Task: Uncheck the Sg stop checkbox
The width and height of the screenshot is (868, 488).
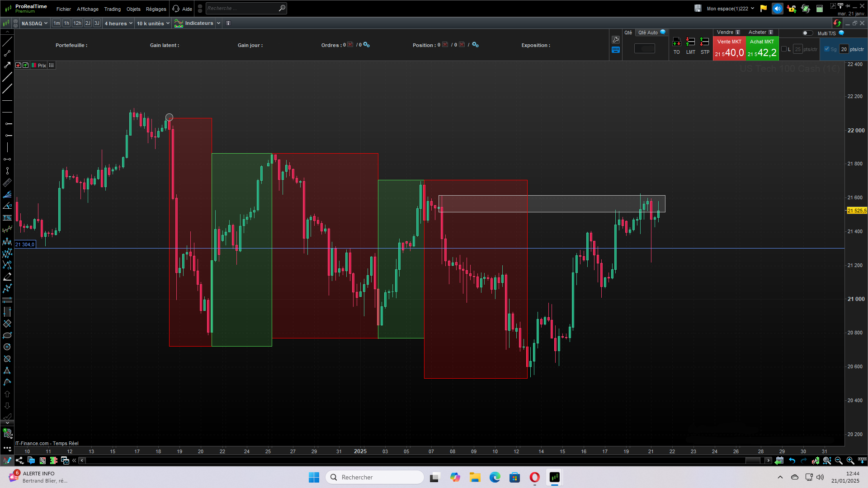Action: (827, 49)
